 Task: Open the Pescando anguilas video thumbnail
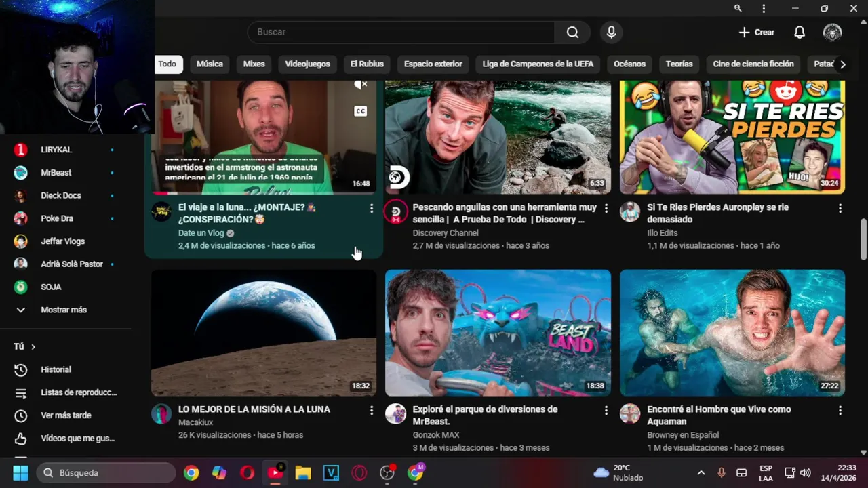click(x=498, y=137)
